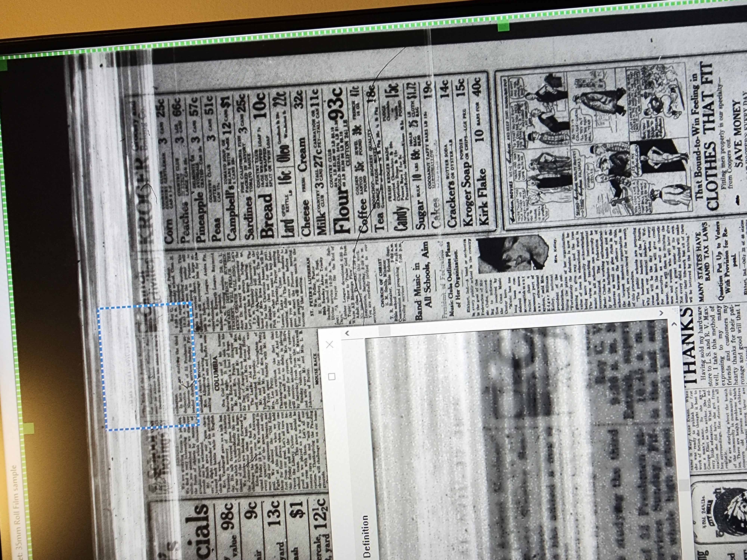Select the green crop frame corner handle
Viewport: 747px width, 560px height.
click(3, 65)
